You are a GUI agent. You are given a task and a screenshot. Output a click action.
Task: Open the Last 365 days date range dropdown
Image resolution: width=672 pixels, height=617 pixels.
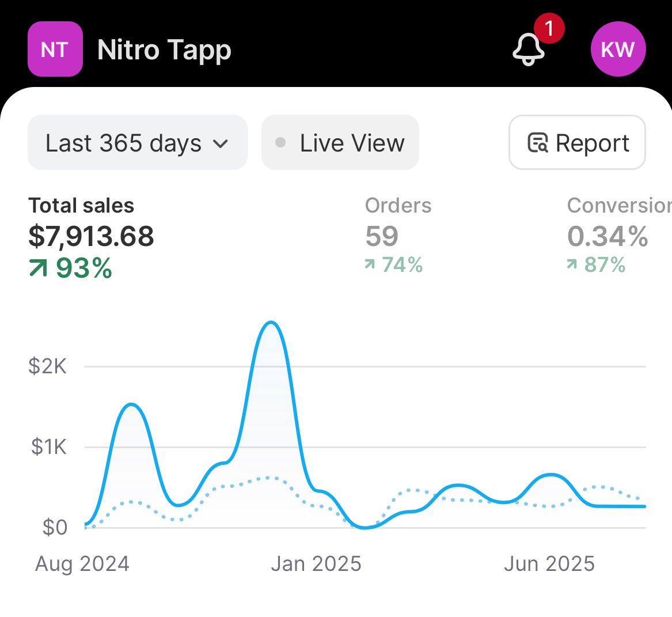tap(138, 142)
